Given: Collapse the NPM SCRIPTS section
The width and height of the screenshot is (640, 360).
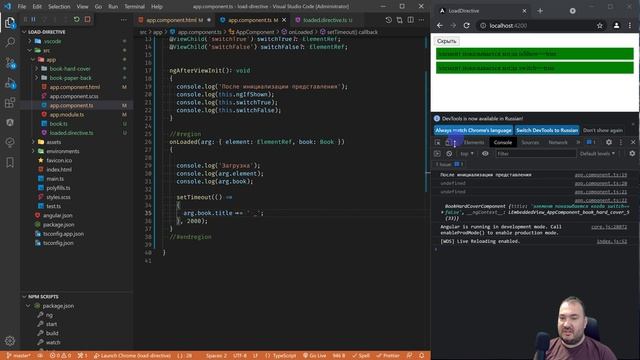Looking at the screenshot, I should tap(43, 297).
